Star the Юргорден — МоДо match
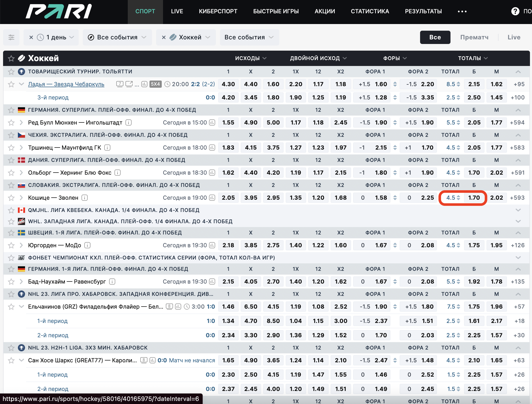The width and height of the screenshot is (532, 404). click(11, 245)
